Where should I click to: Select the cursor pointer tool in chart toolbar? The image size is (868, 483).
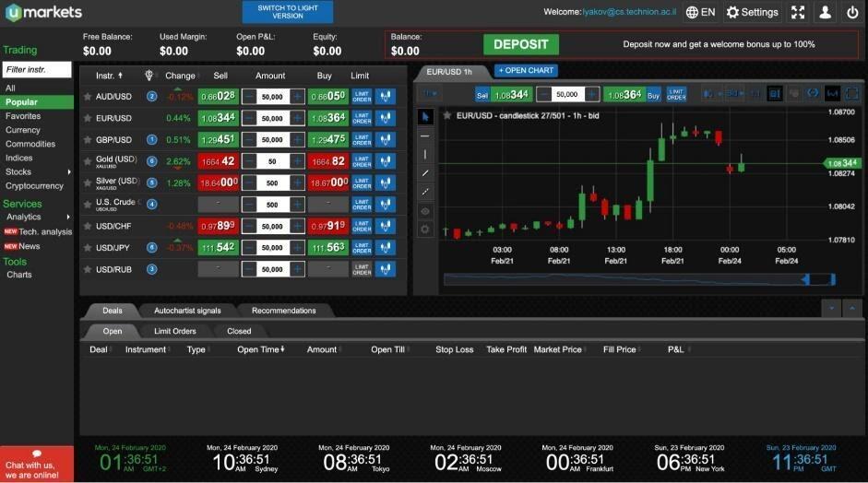click(425, 117)
